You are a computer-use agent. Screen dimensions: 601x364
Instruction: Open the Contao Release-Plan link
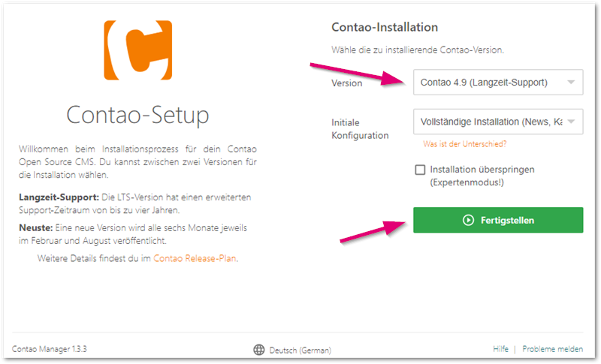196,258
